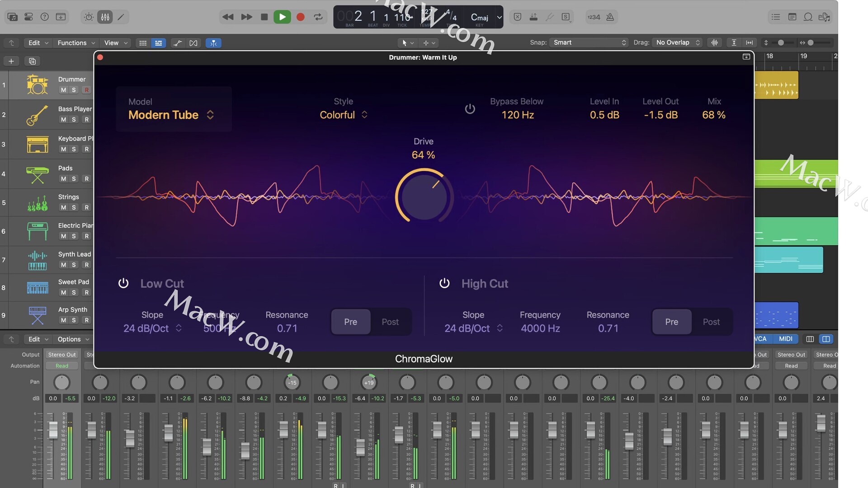Open the Mixer Options menu
This screenshot has height=488, width=868.
tap(73, 339)
